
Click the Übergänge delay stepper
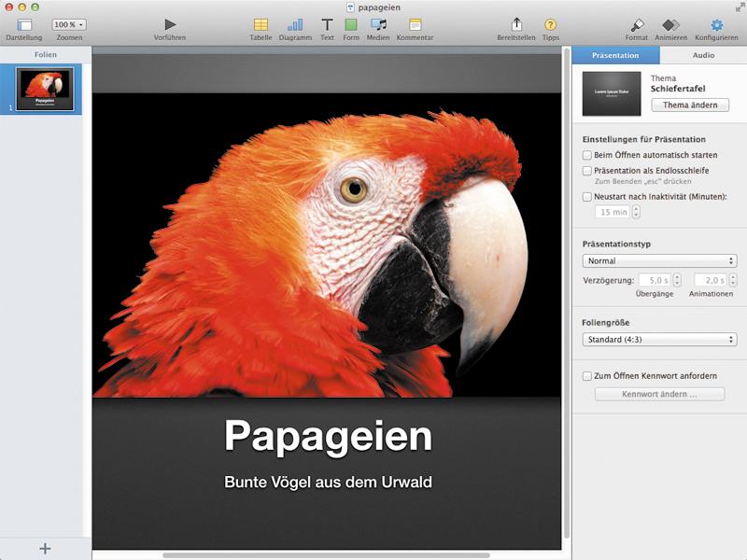677,280
